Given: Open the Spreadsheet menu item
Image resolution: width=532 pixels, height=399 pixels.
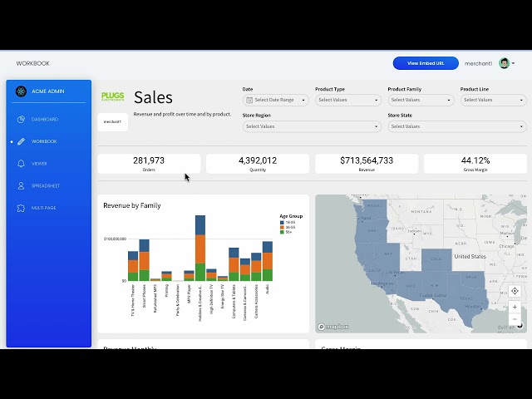Looking at the screenshot, I should [x=46, y=186].
